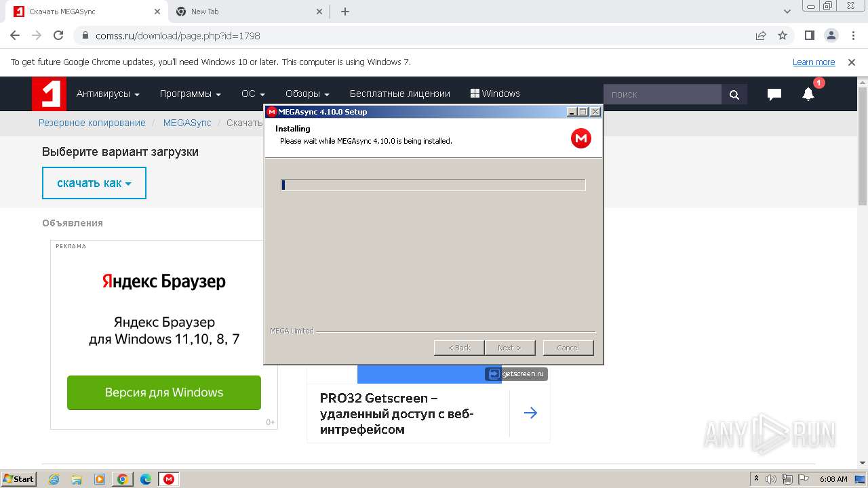This screenshot has height=488, width=868.
Task: Open Microsoft Edge from taskbar
Action: (146, 479)
